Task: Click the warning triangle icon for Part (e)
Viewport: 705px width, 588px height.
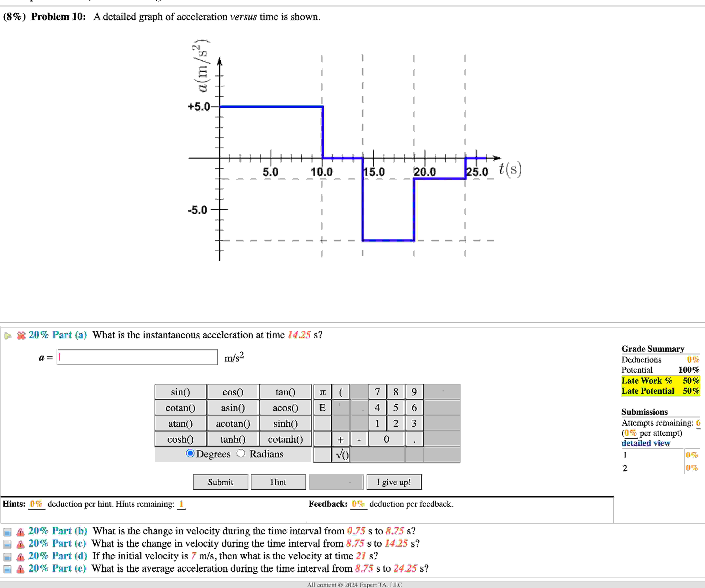Action: tap(21, 569)
